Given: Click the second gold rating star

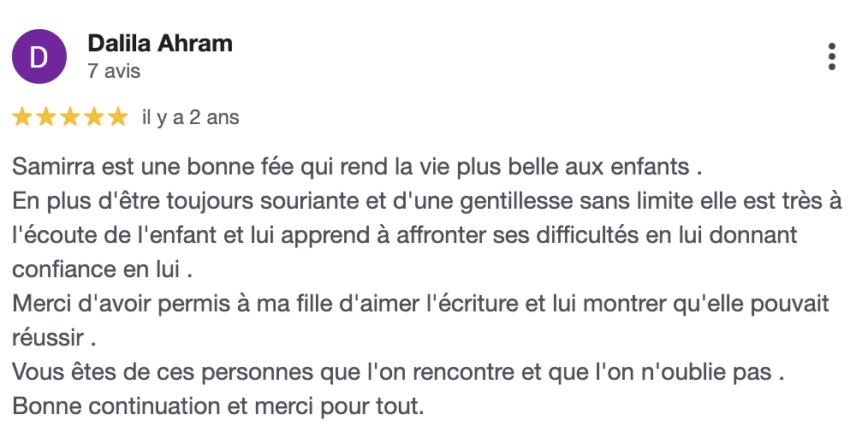Looking at the screenshot, I should (46, 117).
